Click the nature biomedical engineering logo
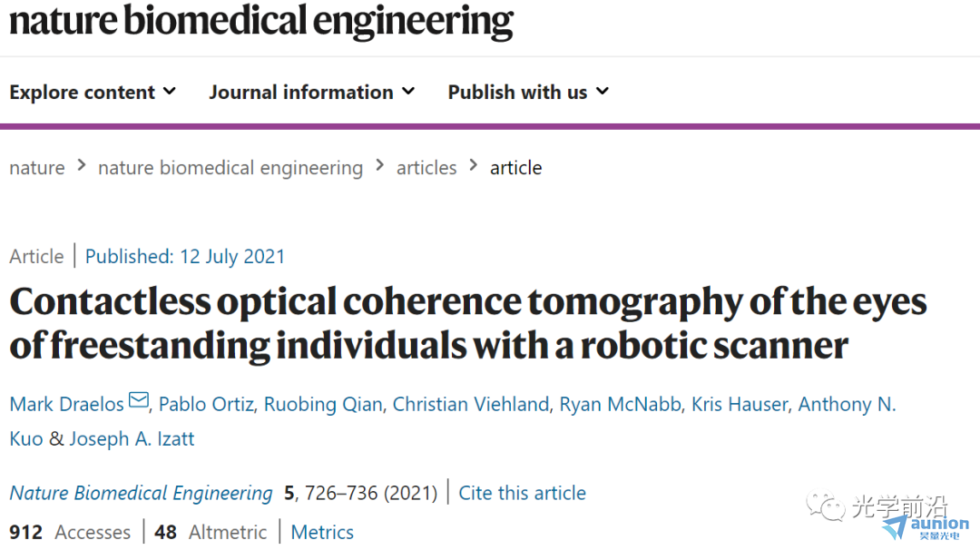Viewport: 980px width, 550px height. coord(261,22)
